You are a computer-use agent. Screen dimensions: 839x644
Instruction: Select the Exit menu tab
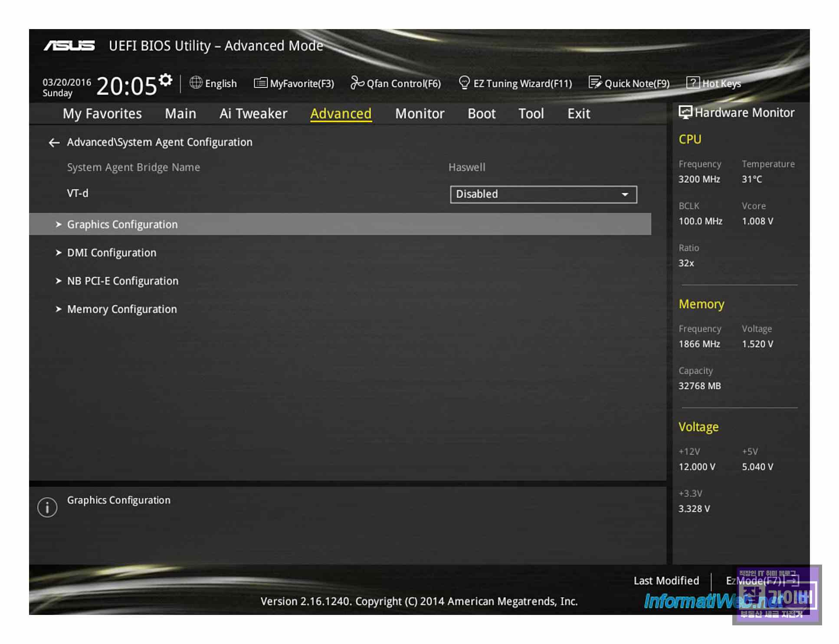[578, 114]
